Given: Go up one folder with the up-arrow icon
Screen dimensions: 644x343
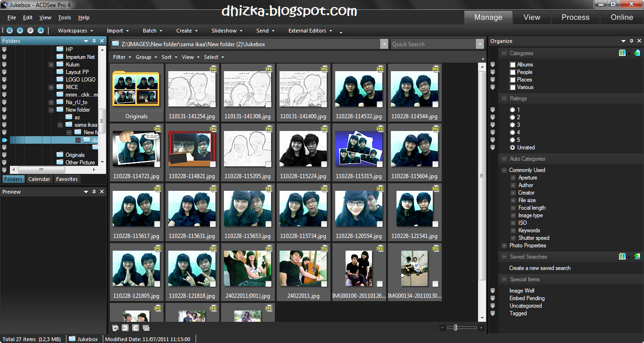Looking at the screenshot, I should 41,31.
